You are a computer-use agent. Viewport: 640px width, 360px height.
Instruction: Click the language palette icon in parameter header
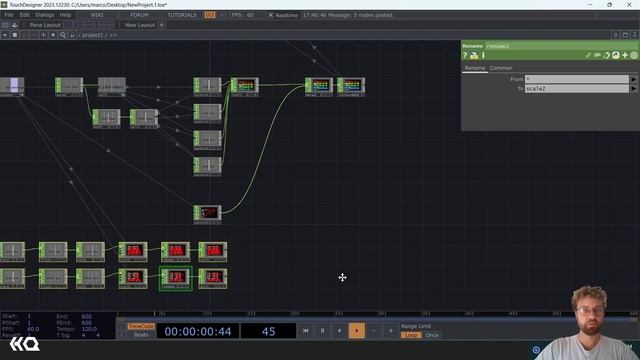click(616, 55)
